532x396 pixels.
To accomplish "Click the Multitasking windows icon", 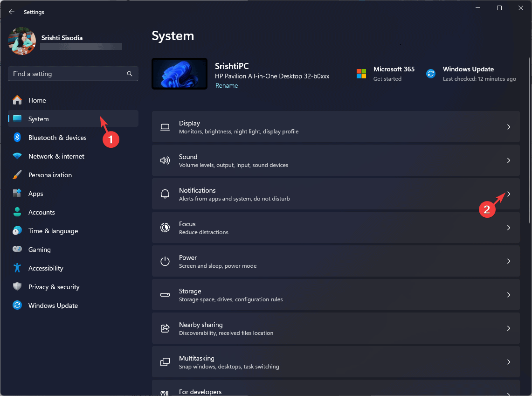I will (x=165, y=362).
